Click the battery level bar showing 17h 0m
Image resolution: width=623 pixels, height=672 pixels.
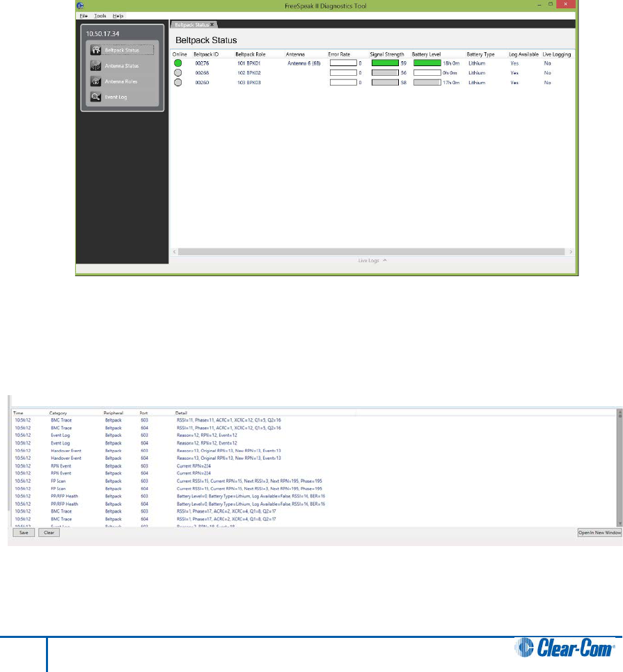[x=427, y=82]
